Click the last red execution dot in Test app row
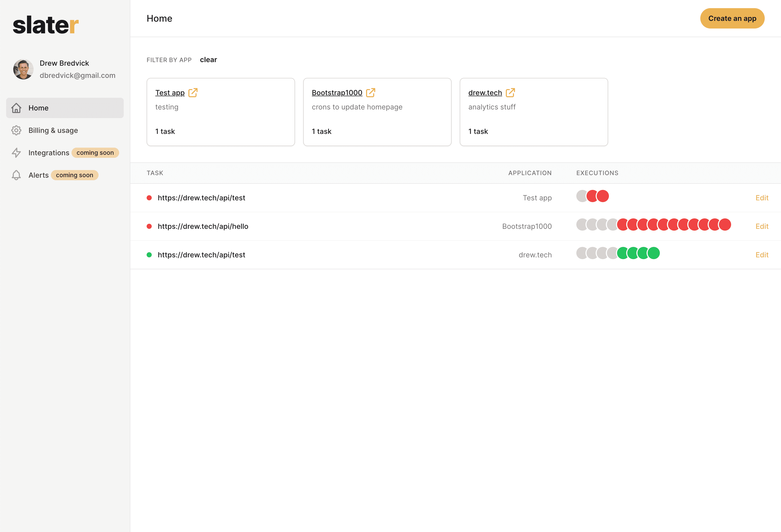The height and width of the screenshot is (532, 781). point(603,196)
